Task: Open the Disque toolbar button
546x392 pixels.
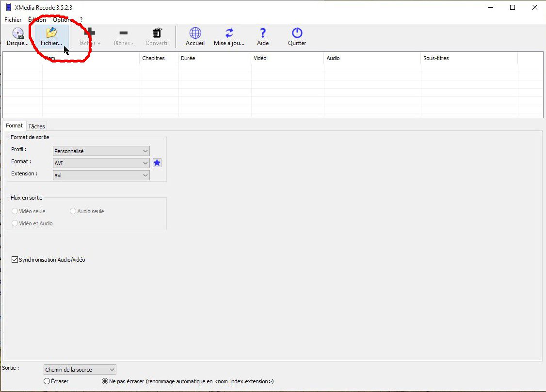Action: 17,36
